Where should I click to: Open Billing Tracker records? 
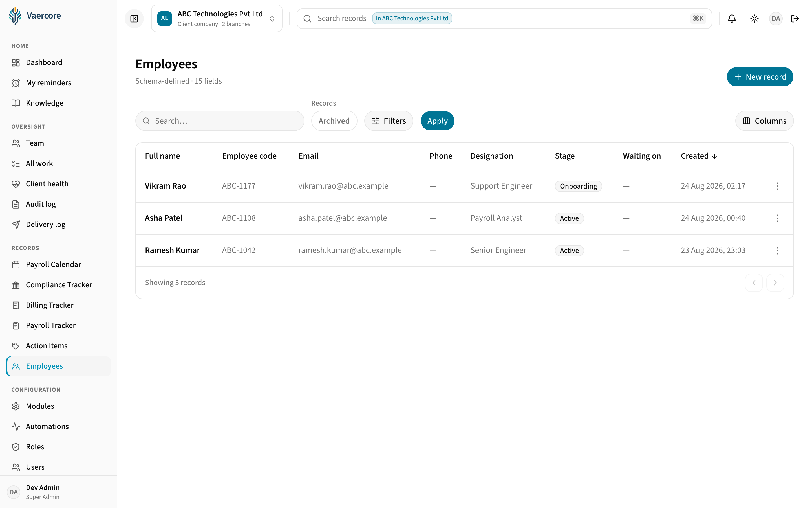tap(58, 305)
